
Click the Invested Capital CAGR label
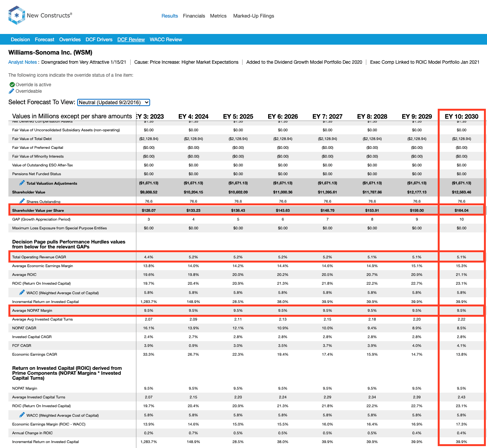pyautogui.click(x=32, y=337)
